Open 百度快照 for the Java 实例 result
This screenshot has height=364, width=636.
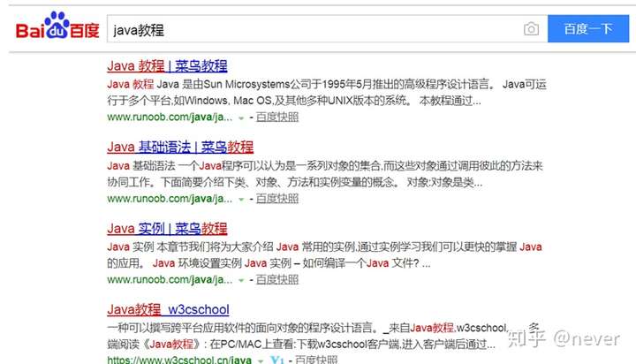pyautogui.click(x=277, y=279)
